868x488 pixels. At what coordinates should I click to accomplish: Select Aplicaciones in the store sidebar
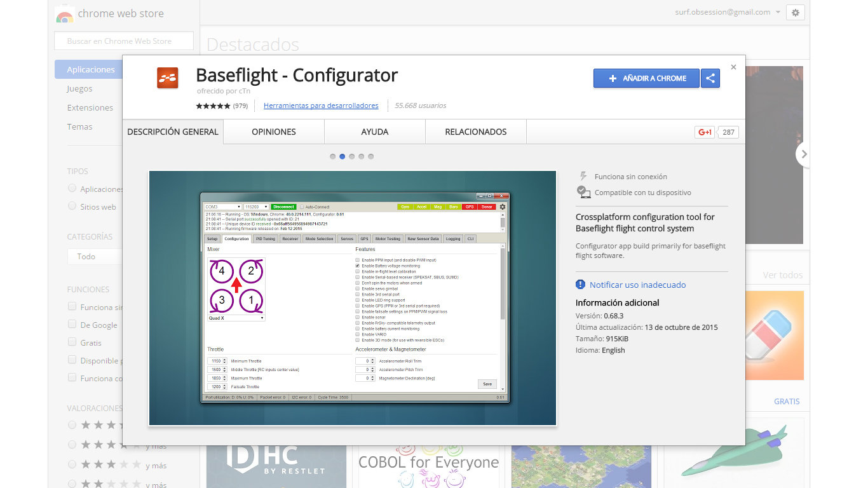coord(91,70)
